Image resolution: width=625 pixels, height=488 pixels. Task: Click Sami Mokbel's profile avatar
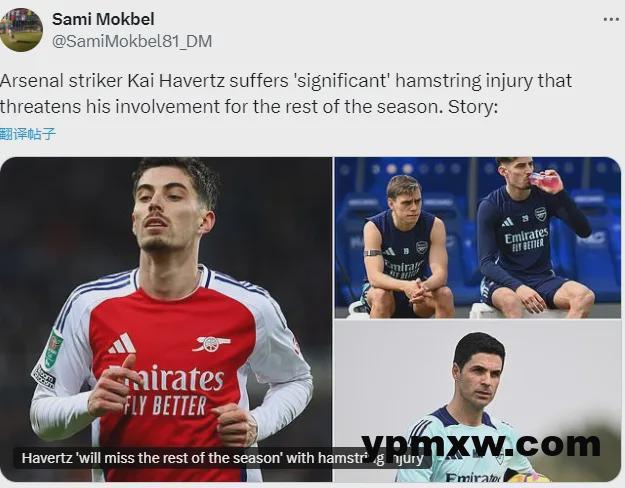tap(20, 30)
